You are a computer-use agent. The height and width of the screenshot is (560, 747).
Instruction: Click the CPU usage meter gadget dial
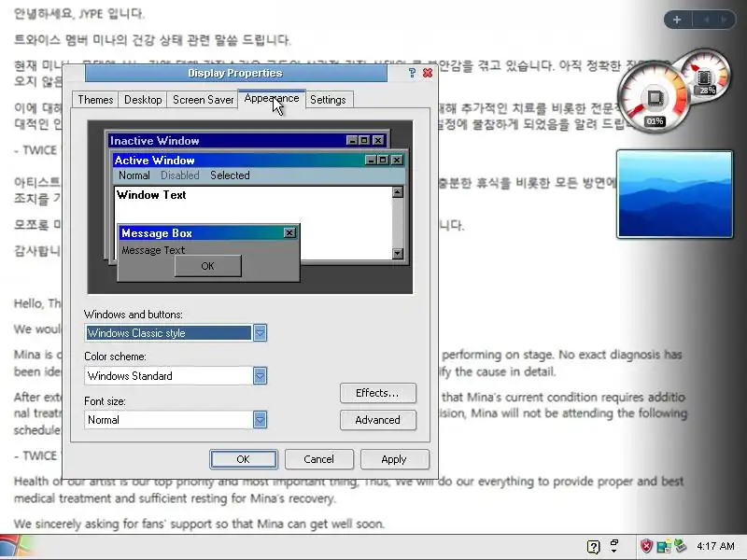pyautogui.click(x=655, y=99)
